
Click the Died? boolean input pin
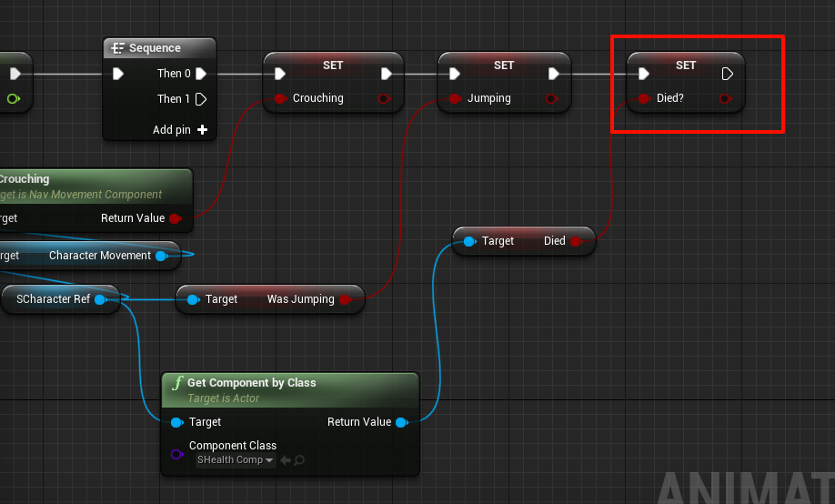pyautogui.click(x=644, y=98)
